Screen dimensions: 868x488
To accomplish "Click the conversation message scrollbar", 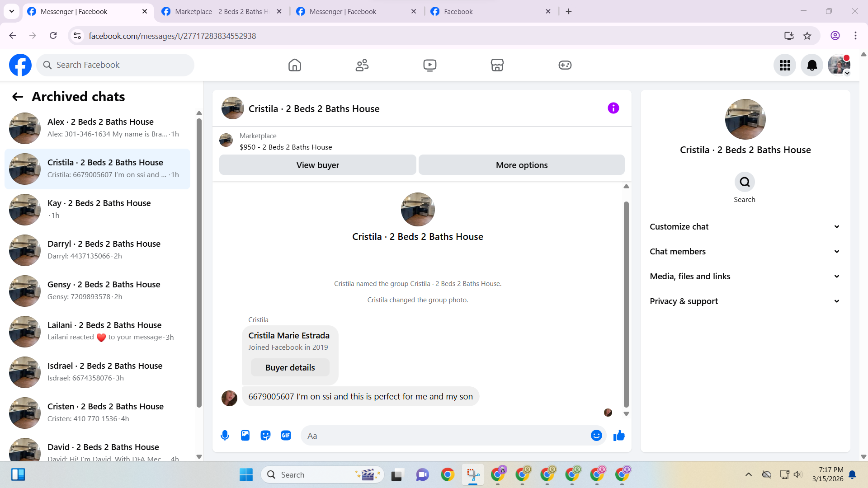I will (626, 305).
